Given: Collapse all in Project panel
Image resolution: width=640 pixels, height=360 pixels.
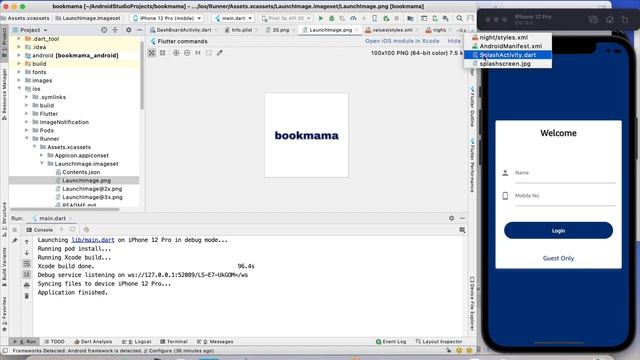Looking at the screenshot, I should (115, 30).
